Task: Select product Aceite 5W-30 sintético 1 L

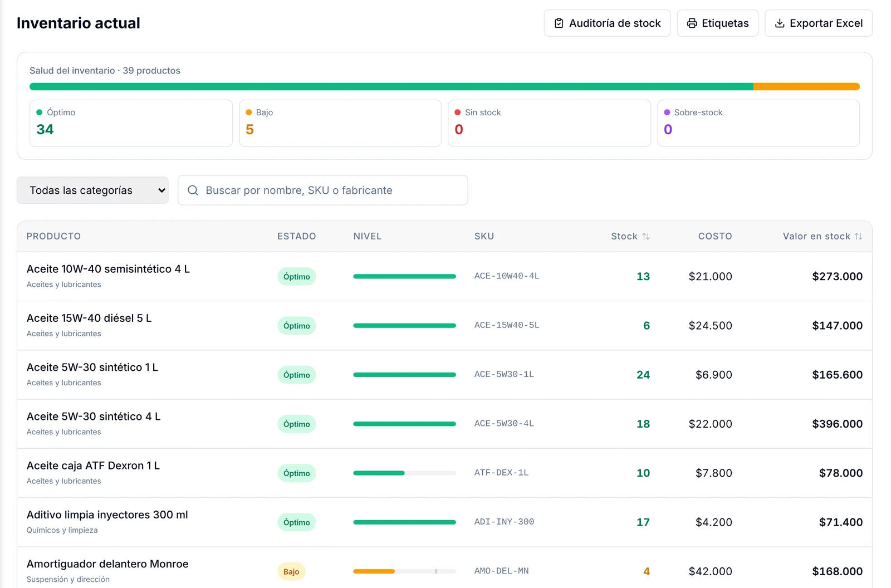Action: pos(92,367)
